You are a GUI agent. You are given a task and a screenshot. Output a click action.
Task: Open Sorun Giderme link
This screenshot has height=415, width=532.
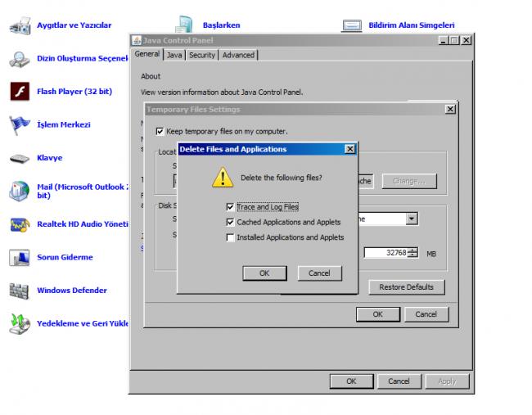click(x=65, y=258)
